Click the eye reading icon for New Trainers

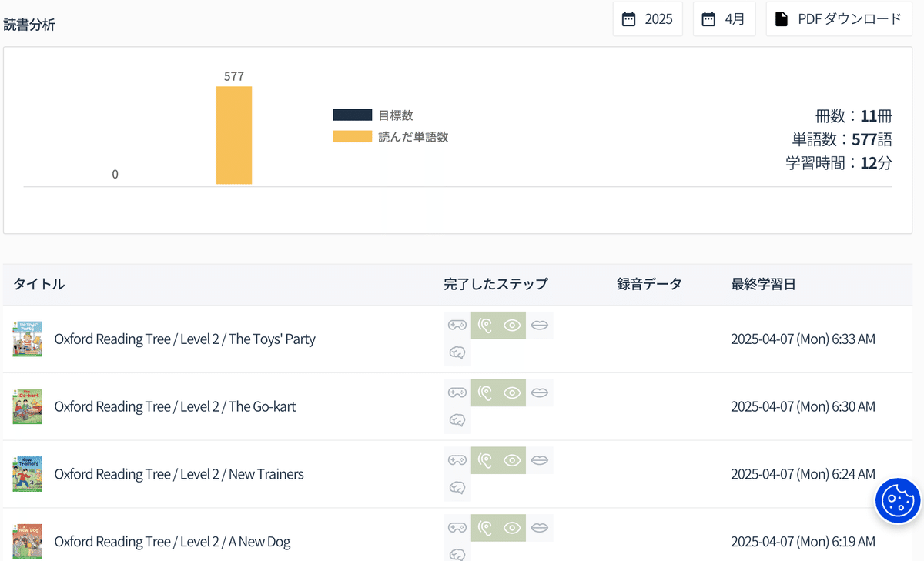coord(512,461)
